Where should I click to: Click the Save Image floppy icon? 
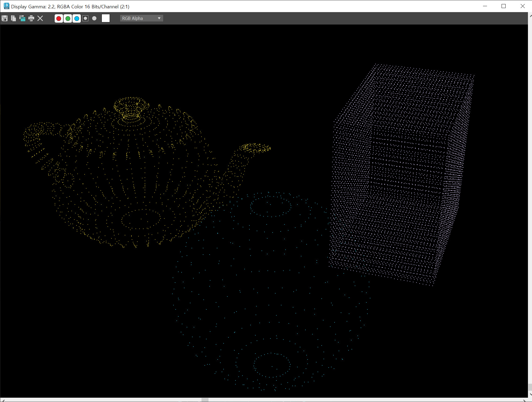click(x=5, y=18)
